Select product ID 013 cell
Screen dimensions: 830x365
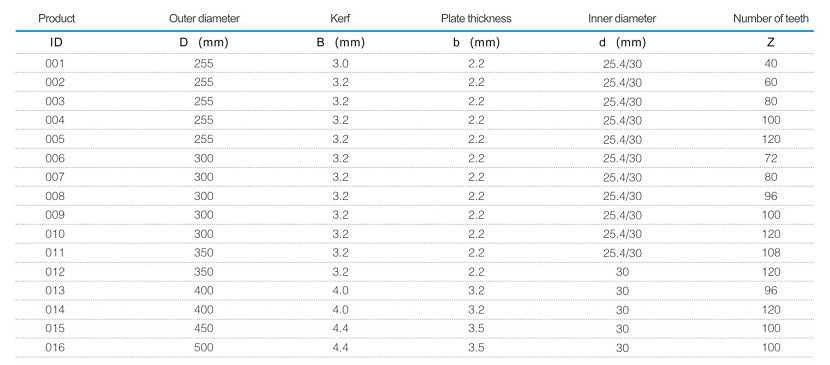pyautogui.click(x=55, y=290)
